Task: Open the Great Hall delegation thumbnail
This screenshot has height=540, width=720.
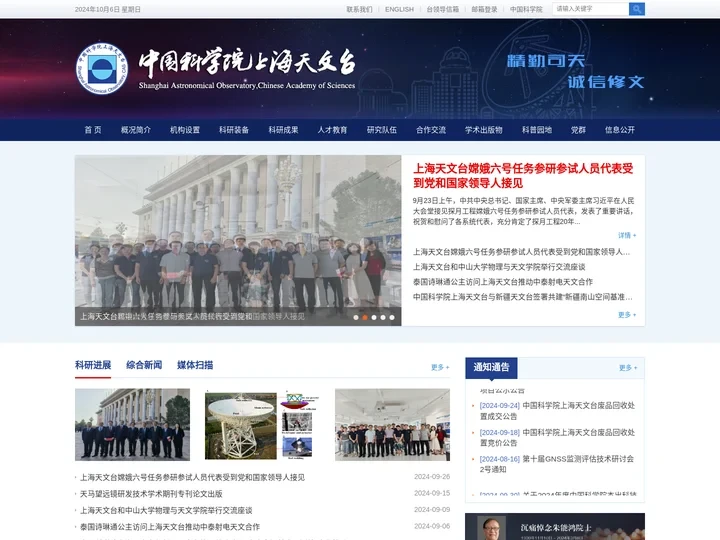Action: tap(132, 424)
